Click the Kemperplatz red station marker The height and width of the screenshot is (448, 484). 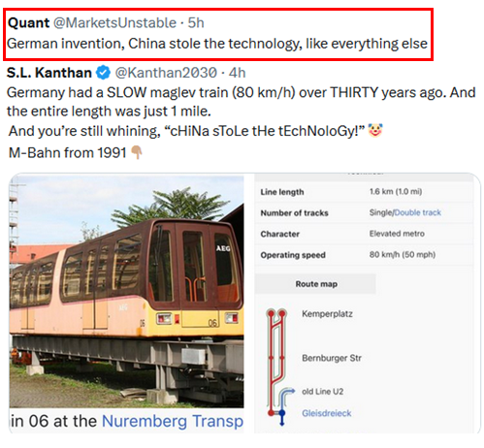[276, 313]
